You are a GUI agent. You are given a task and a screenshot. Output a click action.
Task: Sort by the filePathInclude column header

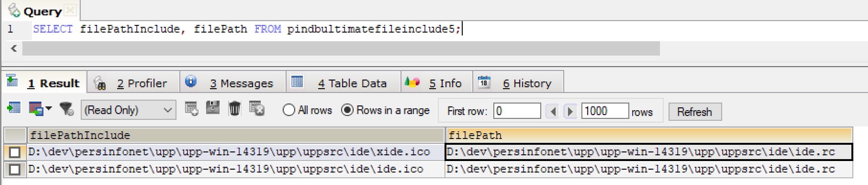pos(235,135)
